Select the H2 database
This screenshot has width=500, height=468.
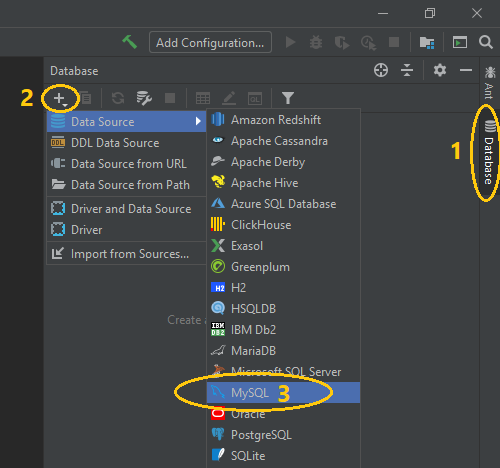tap(284, 288)
